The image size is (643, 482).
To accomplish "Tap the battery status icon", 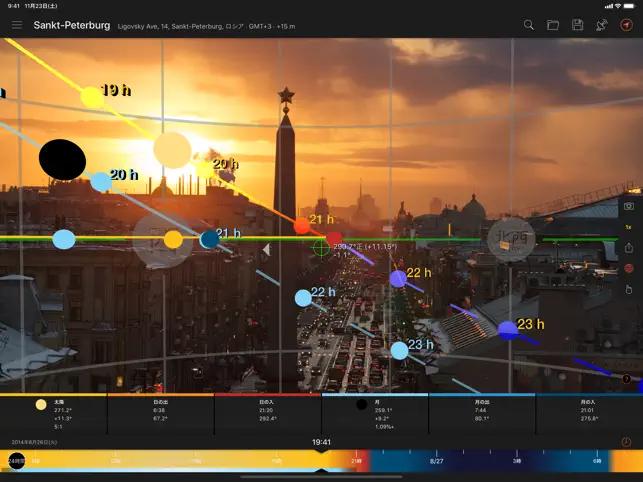I will (629, 6).
